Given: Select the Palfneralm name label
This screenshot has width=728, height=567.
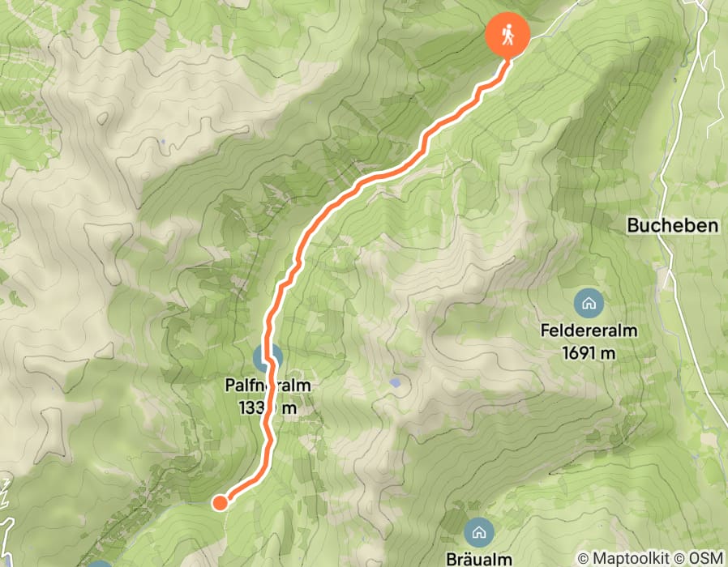Looking at the screenshot, I should pos(268,385).
